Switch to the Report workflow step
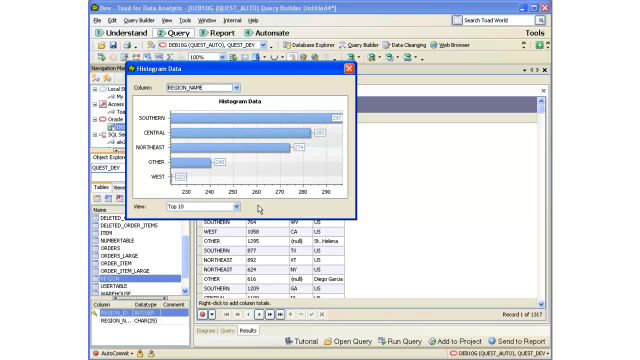 [x=217, y=33]
